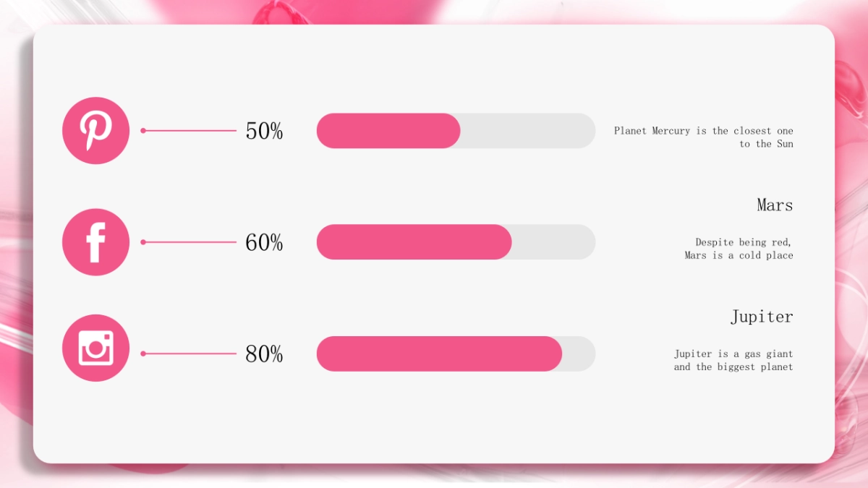Click the Facebook logo icon
Image resolution: width=868 pixels, height=488 pixels.
(95, 242)
